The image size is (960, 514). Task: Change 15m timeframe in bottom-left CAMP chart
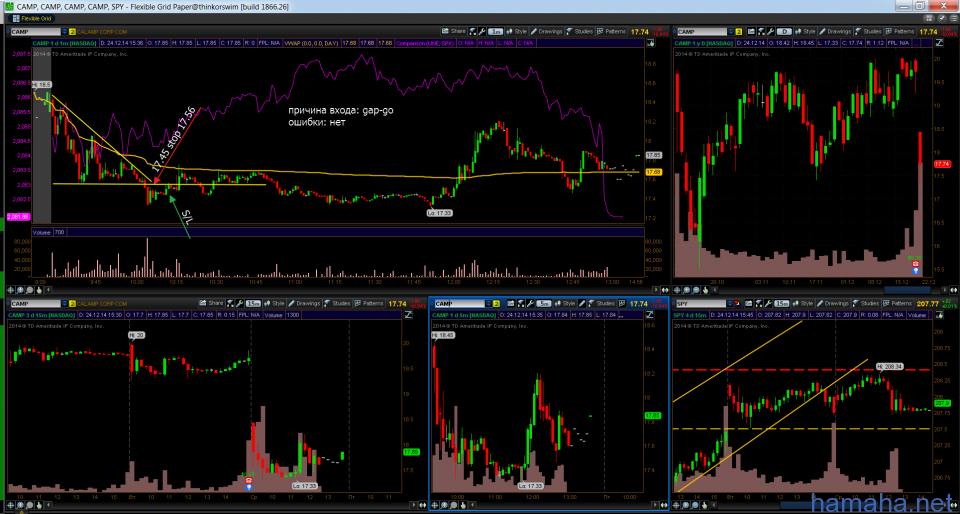[253, 304]
